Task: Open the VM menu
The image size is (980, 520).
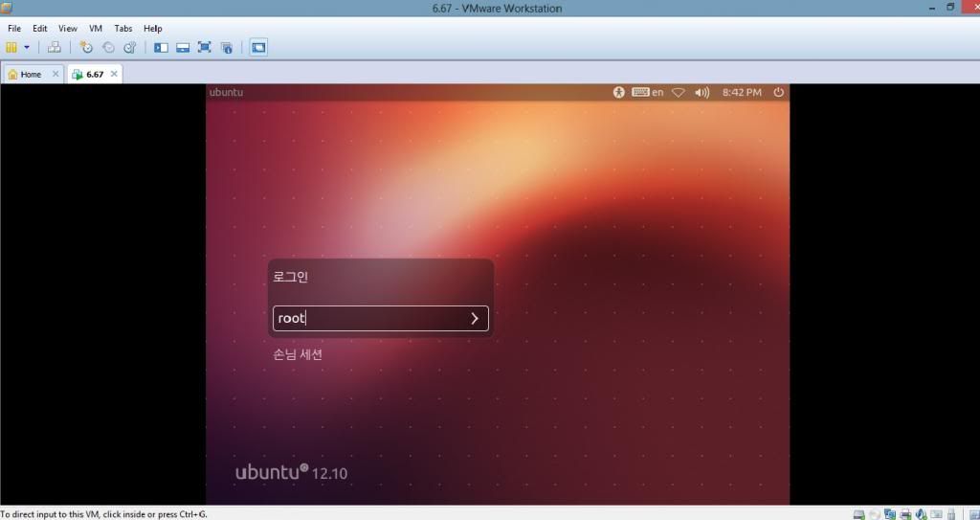Action: pos(96,28)
